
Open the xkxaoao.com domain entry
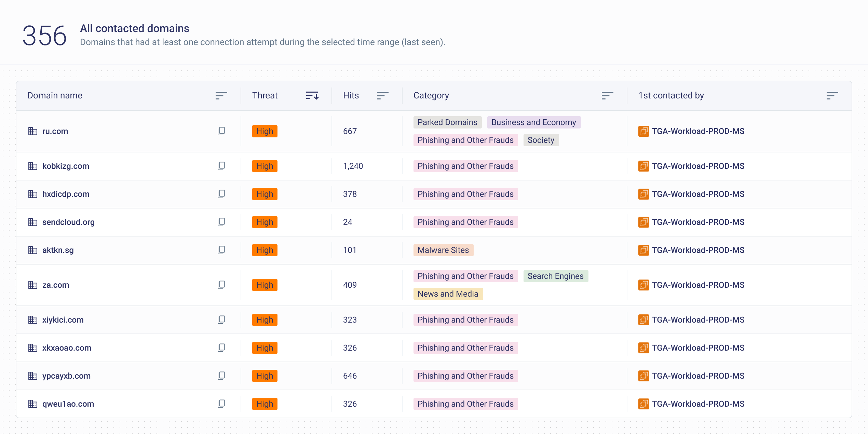67,348
